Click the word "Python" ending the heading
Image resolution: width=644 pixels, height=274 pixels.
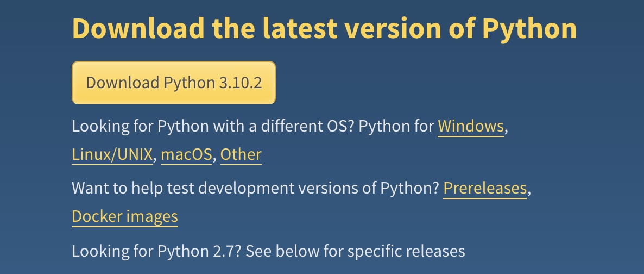point(529,28)
